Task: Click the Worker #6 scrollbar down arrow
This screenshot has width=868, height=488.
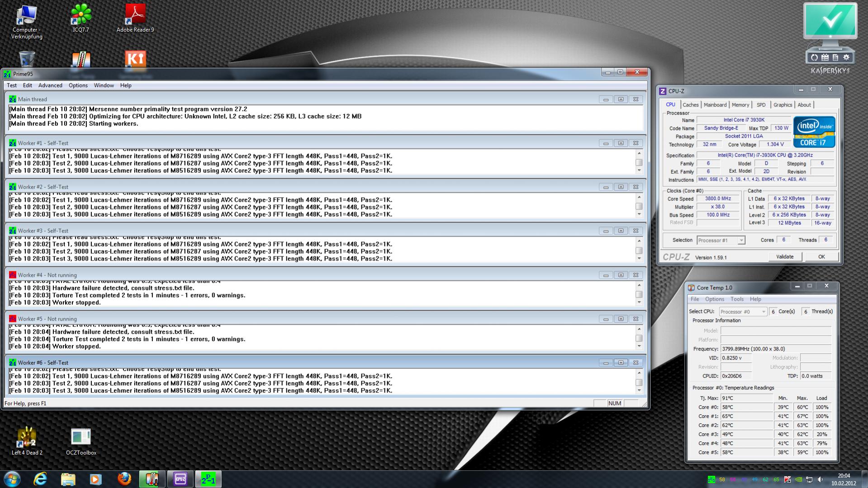Action: [639, 390]
